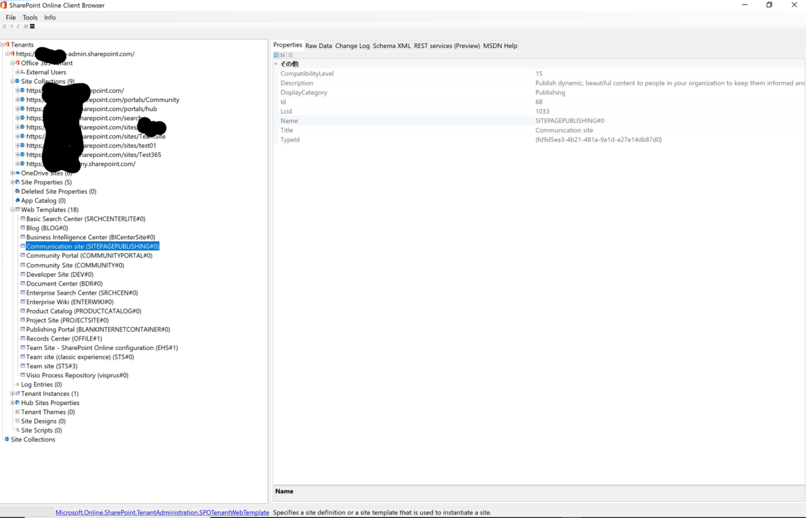
Task: Select Community Site (COMMUNITY#0)
Action: coord(75,265)
